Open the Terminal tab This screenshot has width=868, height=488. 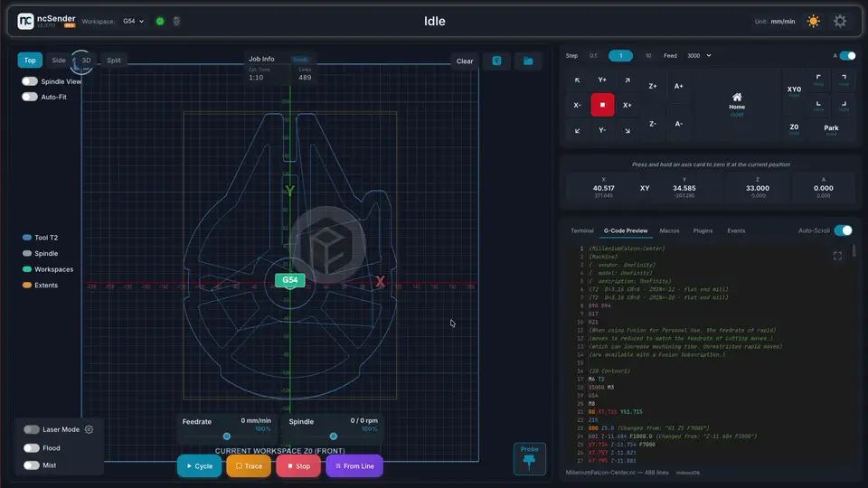pyautogui.click(x=581, y=230)
